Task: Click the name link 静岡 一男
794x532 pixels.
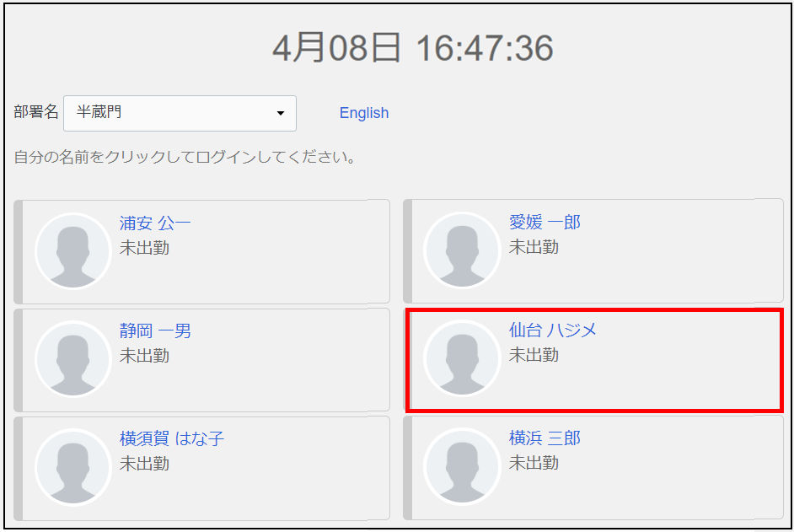Action: click(155, 330)
